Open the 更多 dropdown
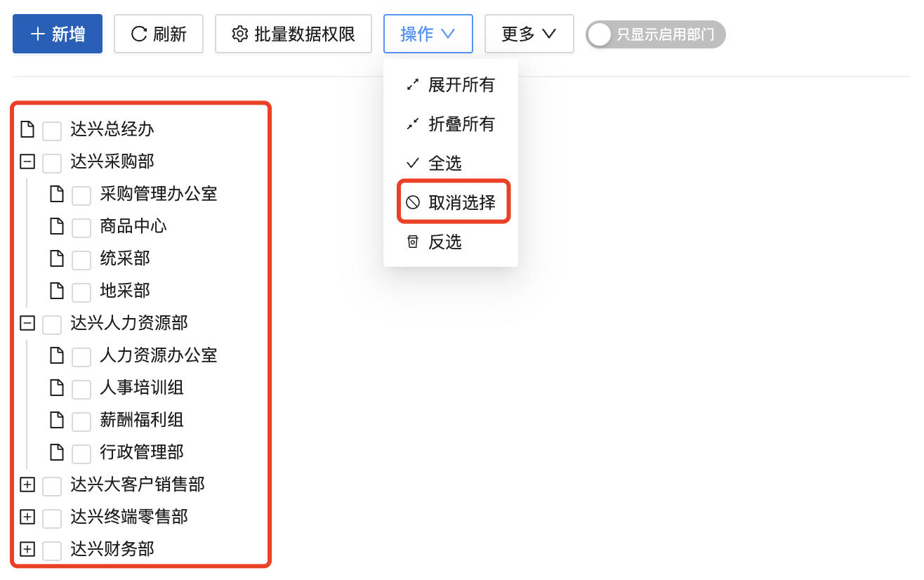 (x=529, y=34)
